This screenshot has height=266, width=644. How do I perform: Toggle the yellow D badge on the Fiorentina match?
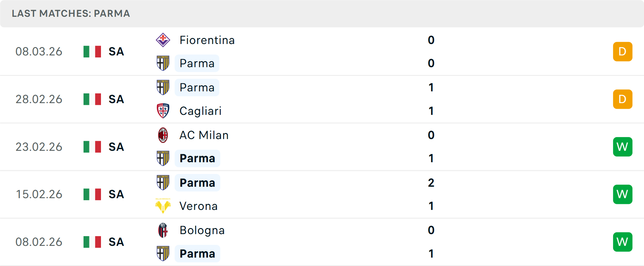[x=623, y=51]
